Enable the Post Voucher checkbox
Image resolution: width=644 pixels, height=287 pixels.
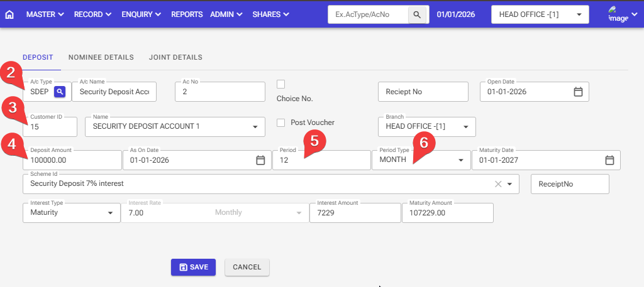point(281,122)
